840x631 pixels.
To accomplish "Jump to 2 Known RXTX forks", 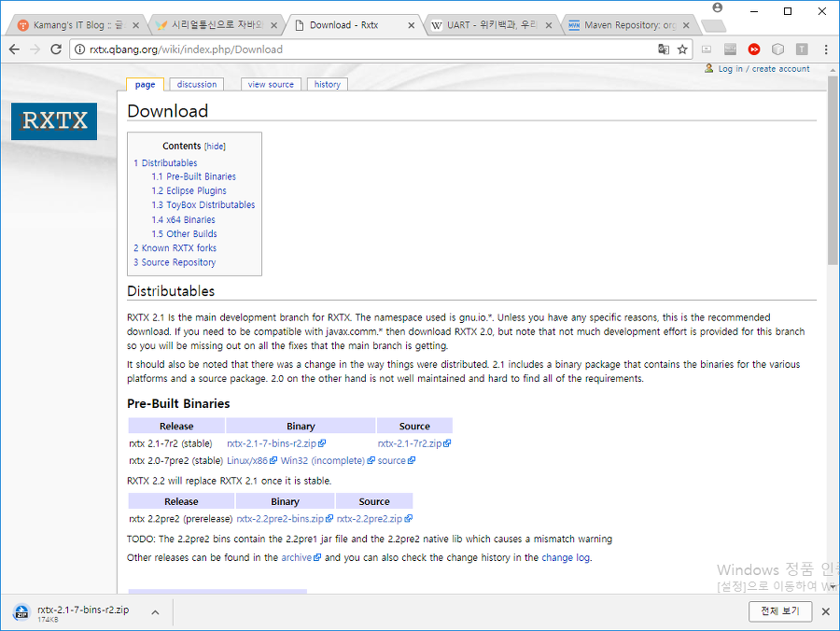I will pos(175,248).
